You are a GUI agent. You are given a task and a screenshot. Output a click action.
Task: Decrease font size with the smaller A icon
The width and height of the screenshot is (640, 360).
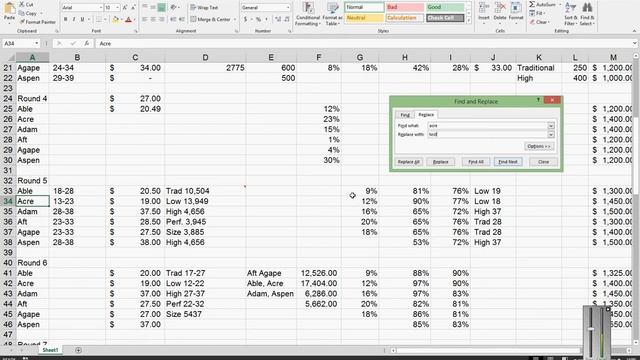coord(133,7)
